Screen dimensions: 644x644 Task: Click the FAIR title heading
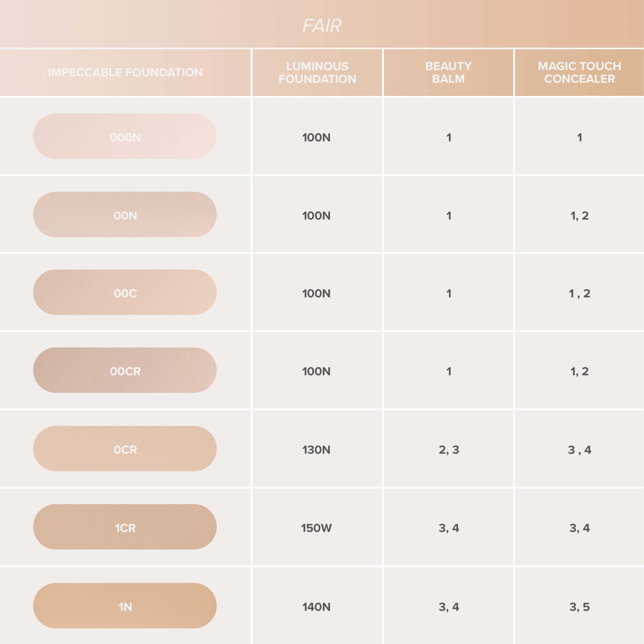pyautogui.click(x=322, y=26)
